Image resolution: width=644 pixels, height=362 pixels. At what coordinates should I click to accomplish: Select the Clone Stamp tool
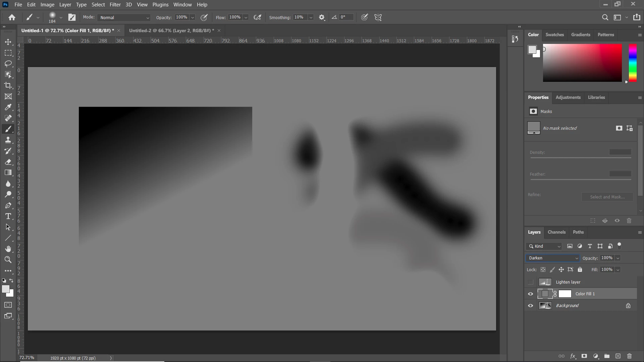8,140
